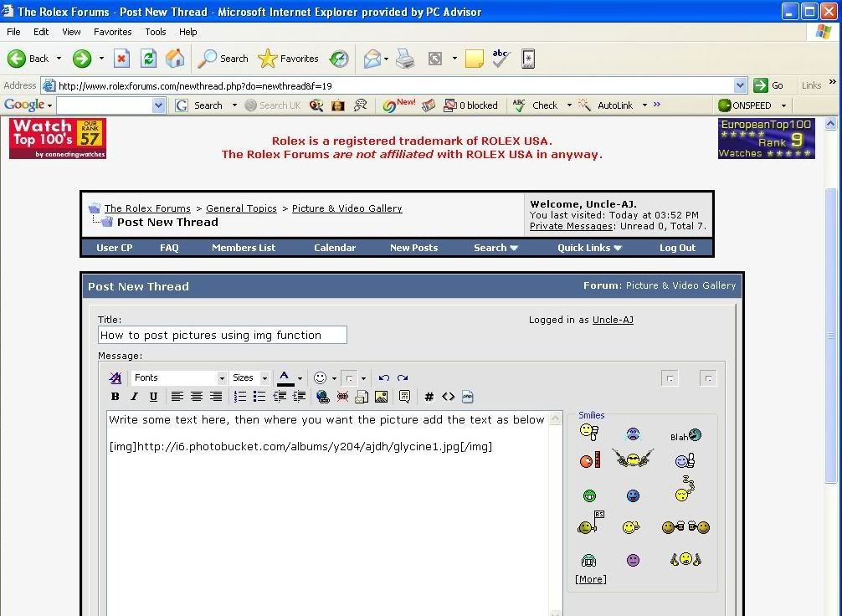Open the Tools menu
842x616 pixels.
pyautogui.click(x=155, y=32)
